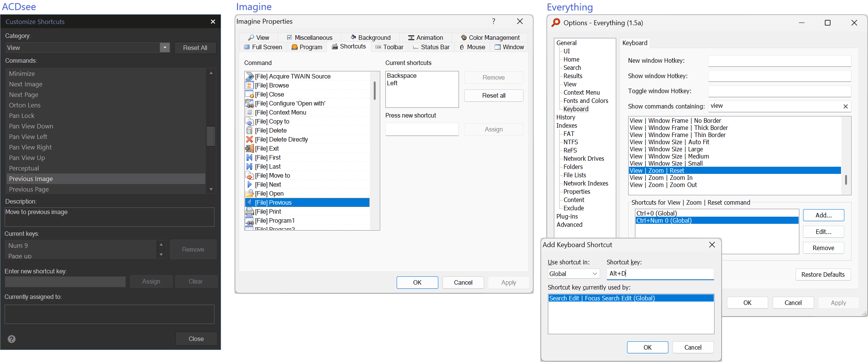Click the question mark in Imagine Properties title bar

point(493,21)
